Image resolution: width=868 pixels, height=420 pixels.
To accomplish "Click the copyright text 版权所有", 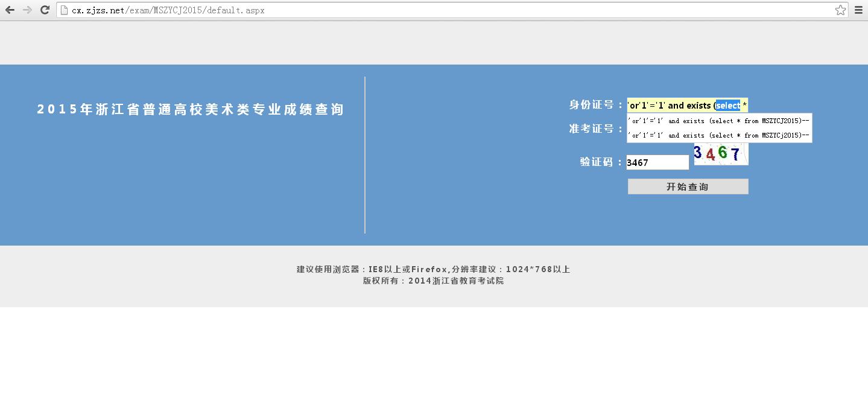I will coord(434,281).
